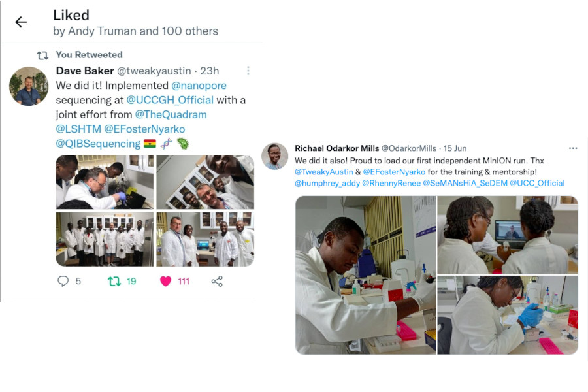The image size is (588, 392).
Task: Open Dave Baker's profile picture
Action: (x=29, y=86)
